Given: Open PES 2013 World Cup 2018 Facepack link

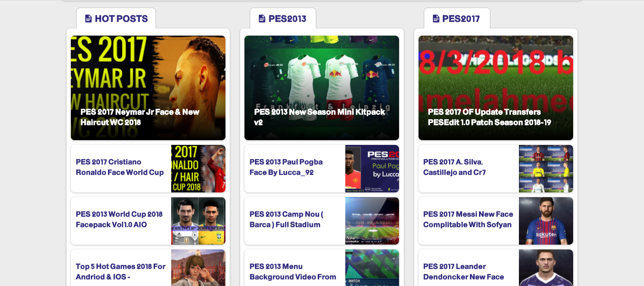Looking at the screenshot, I should pos(119,219).
